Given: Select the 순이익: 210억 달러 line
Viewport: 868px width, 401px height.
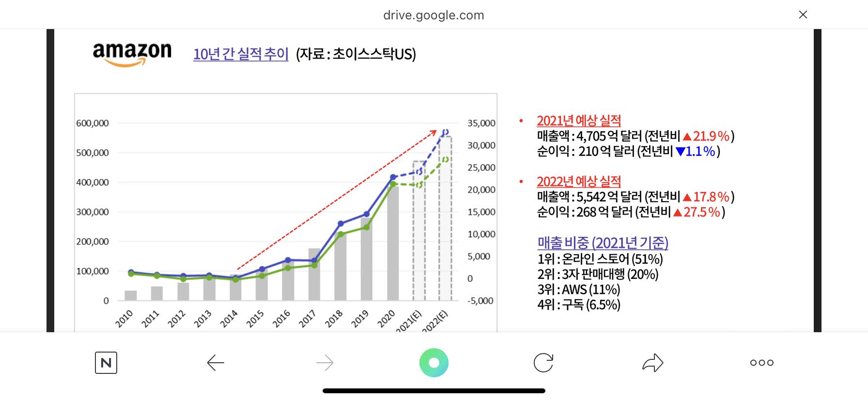Looking at the screenshot, I should tap(628, 152).
